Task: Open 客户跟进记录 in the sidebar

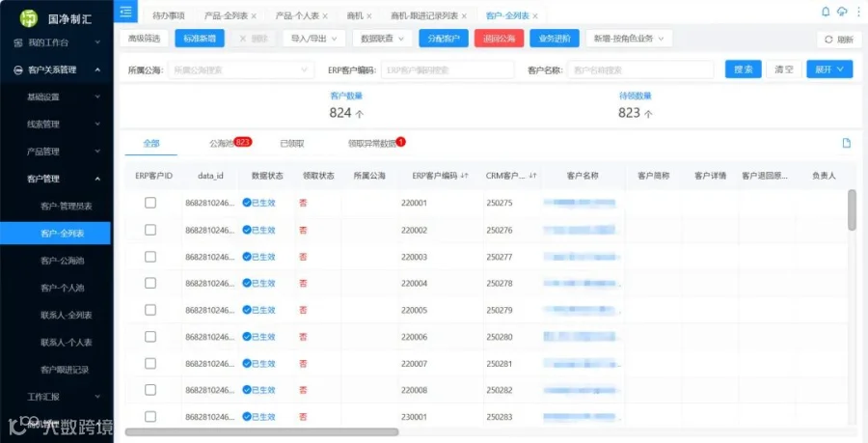Action: (x=65, y=370)
